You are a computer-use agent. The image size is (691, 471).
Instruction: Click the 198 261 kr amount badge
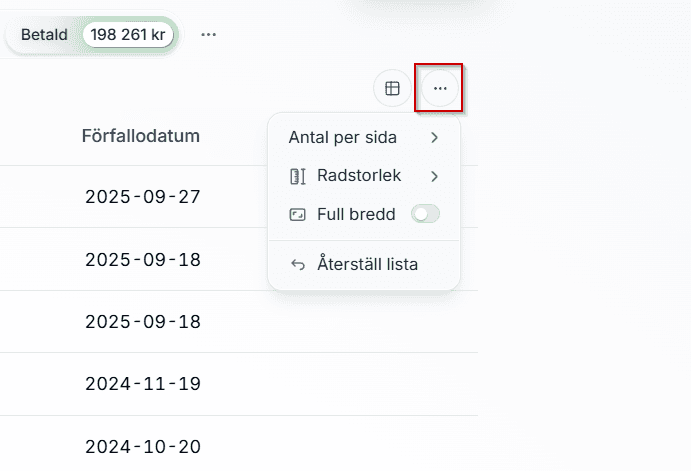point(129,34)
